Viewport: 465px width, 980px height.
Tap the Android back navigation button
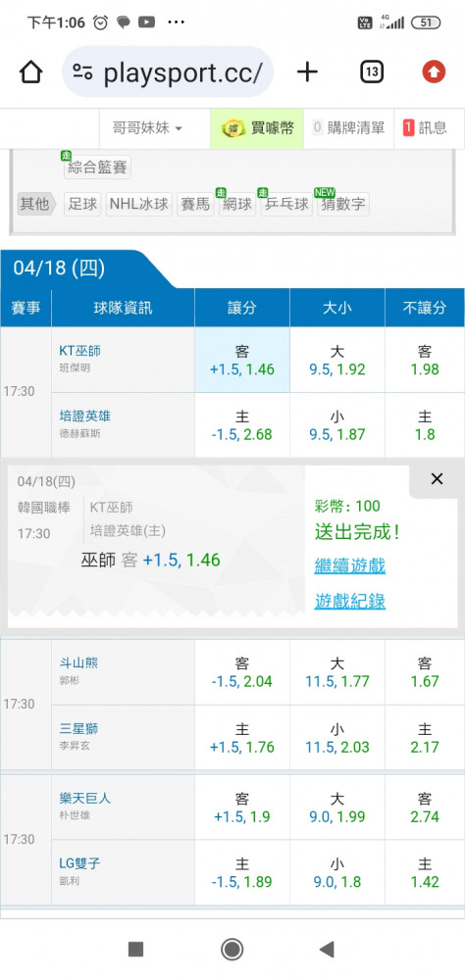click(x=327, y=950)
